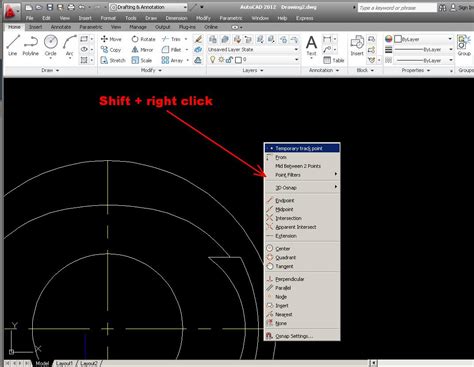Select Center snap option
The image size is (474, 367).
[x=302, y=249]
